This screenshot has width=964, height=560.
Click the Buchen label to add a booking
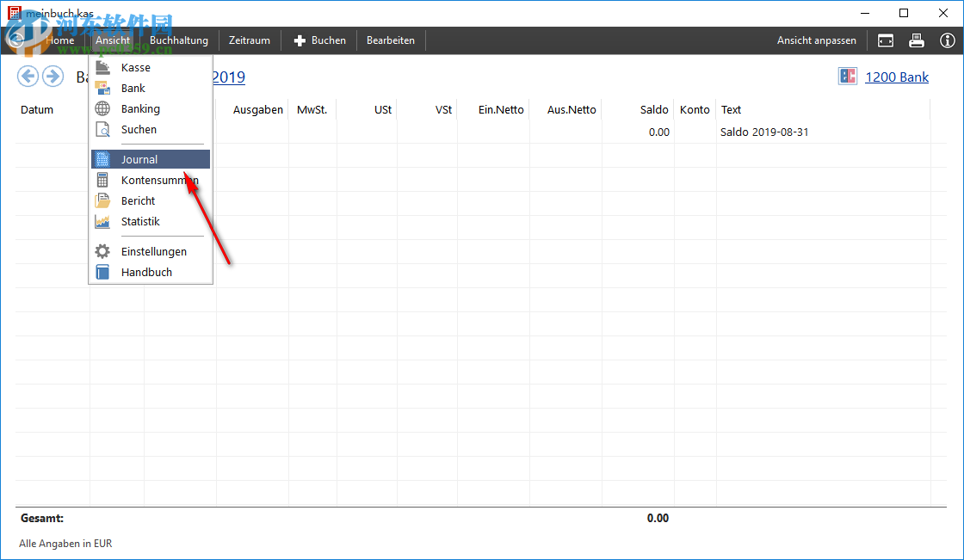329,40
